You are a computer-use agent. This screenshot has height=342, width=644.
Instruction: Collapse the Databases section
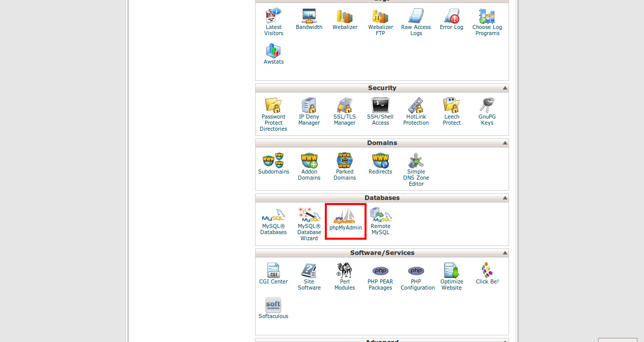click(x=505, y=198)
